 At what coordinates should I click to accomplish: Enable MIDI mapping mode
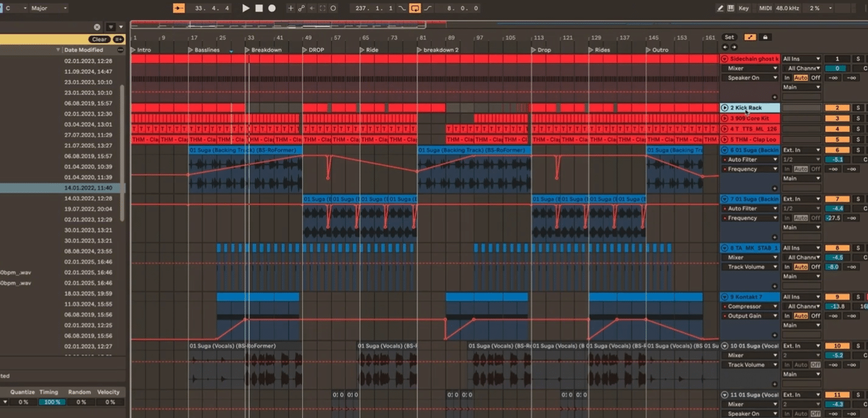click(x=766, y=8)
